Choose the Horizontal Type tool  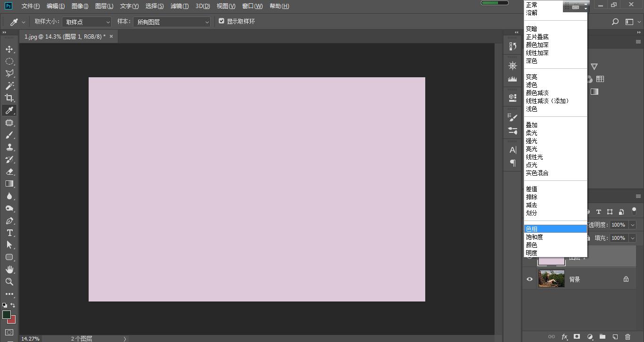click(9, 233)
